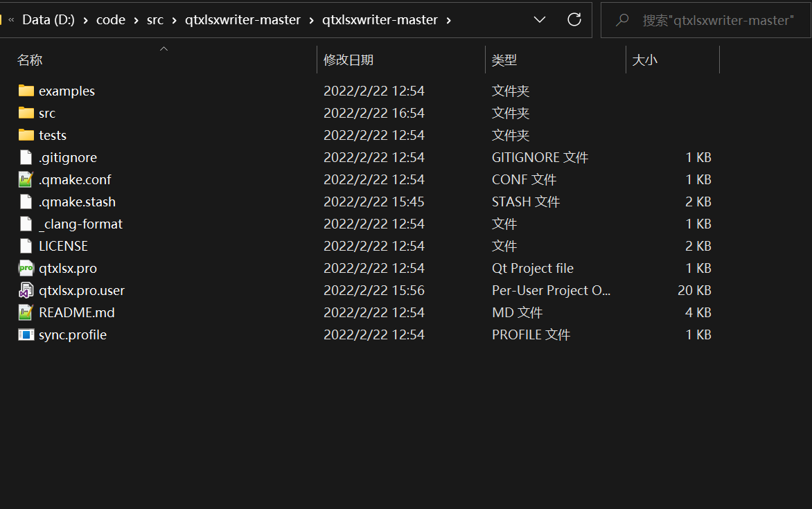Viewport: 812px width, 509px height.
Task: Open the examples folder icon
Action: pyautogui.click(x=25, y=91)
